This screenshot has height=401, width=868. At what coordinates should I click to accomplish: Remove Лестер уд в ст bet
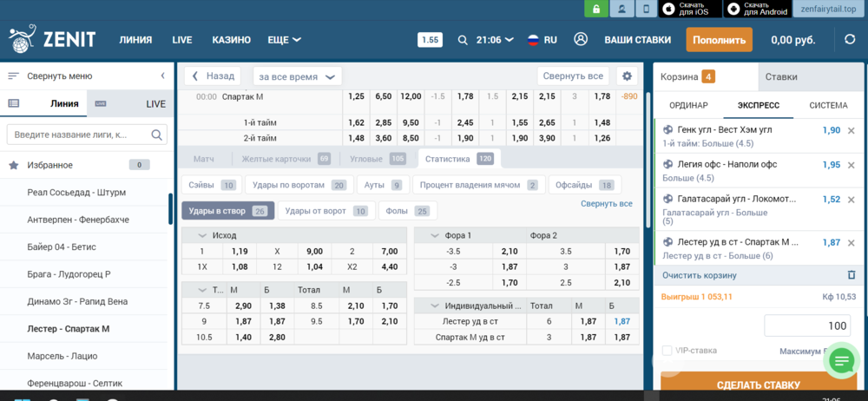pos(852,242)
